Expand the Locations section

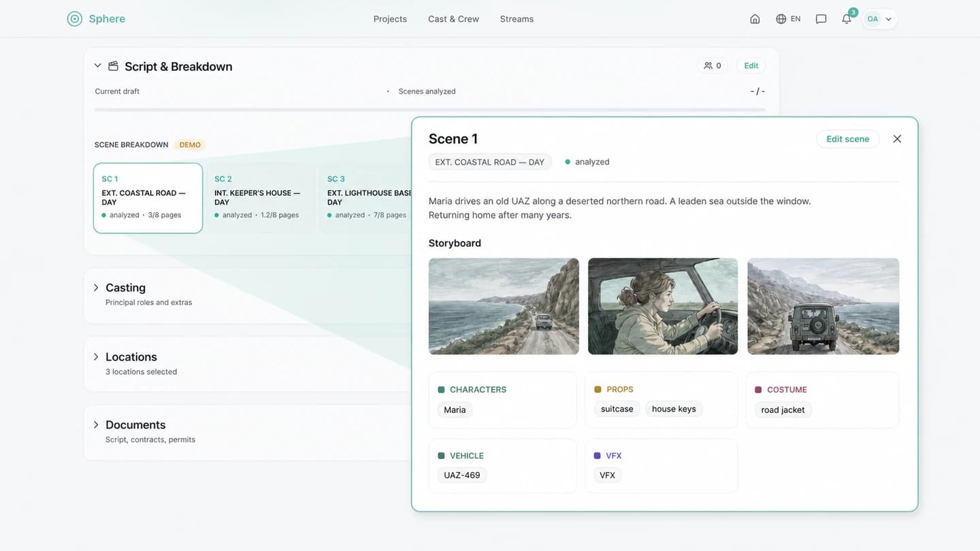tap(96, 356)
